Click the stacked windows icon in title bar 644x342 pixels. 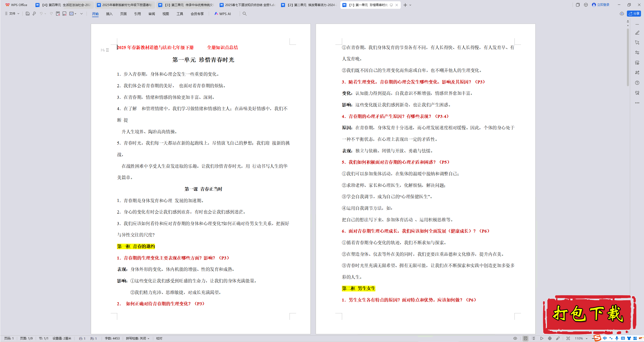(x=578, y=5)
